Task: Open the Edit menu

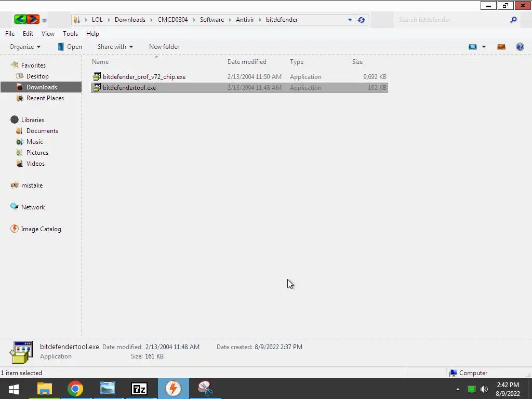Action: 28,34
